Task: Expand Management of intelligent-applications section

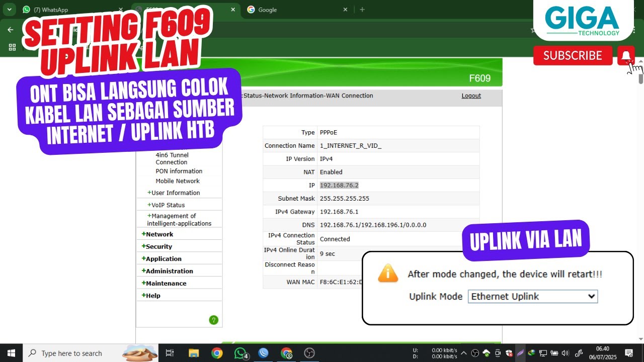Action: tap(179, 220)
